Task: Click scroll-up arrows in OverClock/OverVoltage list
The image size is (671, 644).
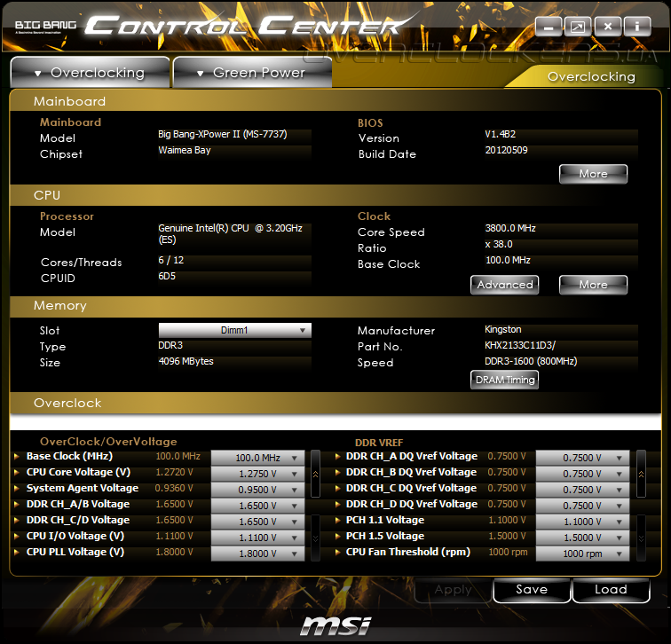Action: pyautogui.click(x=315, y=474)
